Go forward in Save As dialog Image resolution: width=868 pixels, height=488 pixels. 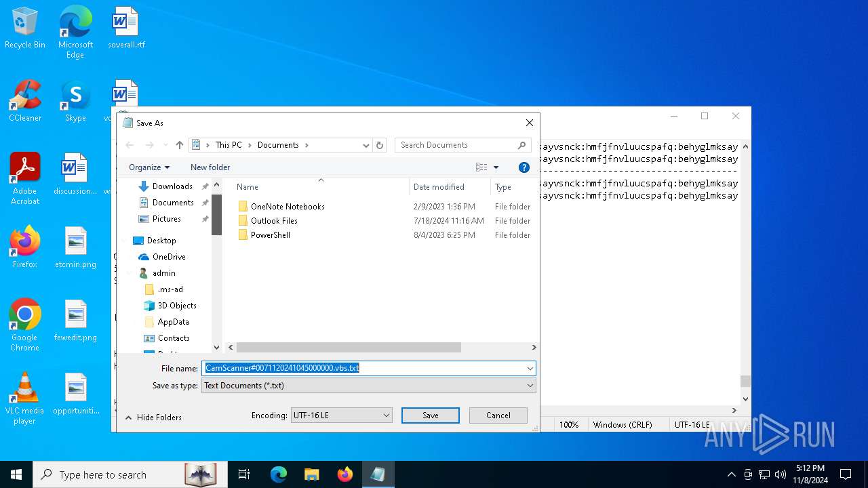tap(150, 145)
